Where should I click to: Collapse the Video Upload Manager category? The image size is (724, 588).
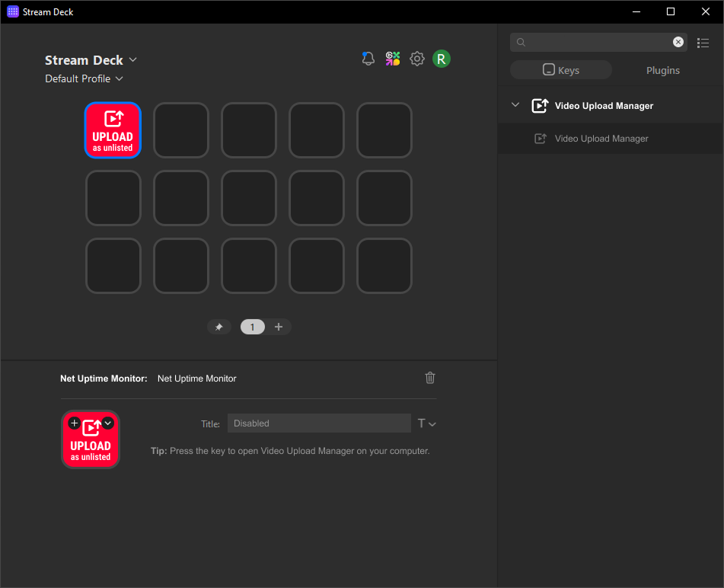[515, 105]
